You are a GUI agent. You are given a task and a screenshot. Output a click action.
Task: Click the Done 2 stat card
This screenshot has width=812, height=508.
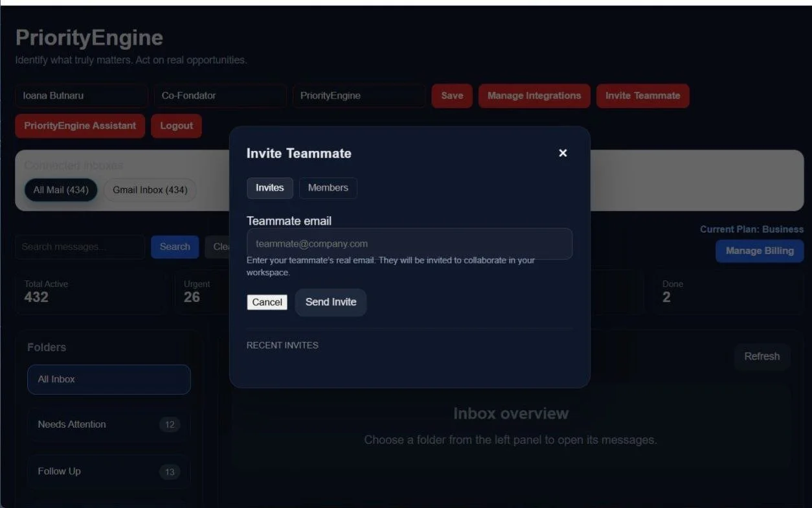pos(728,292)
